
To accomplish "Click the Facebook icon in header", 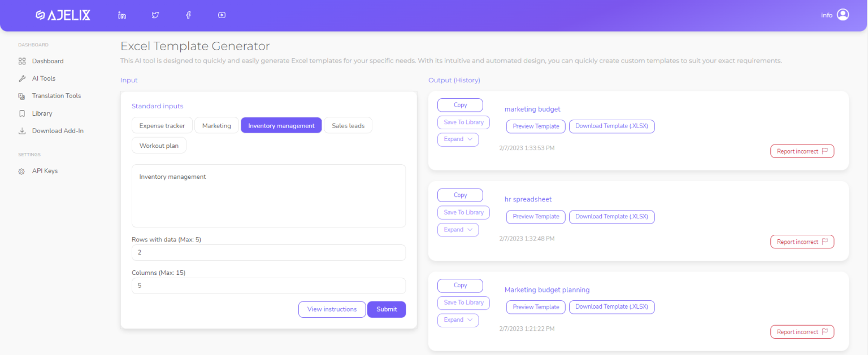I will pyautogui.click(x=189, y=15).
